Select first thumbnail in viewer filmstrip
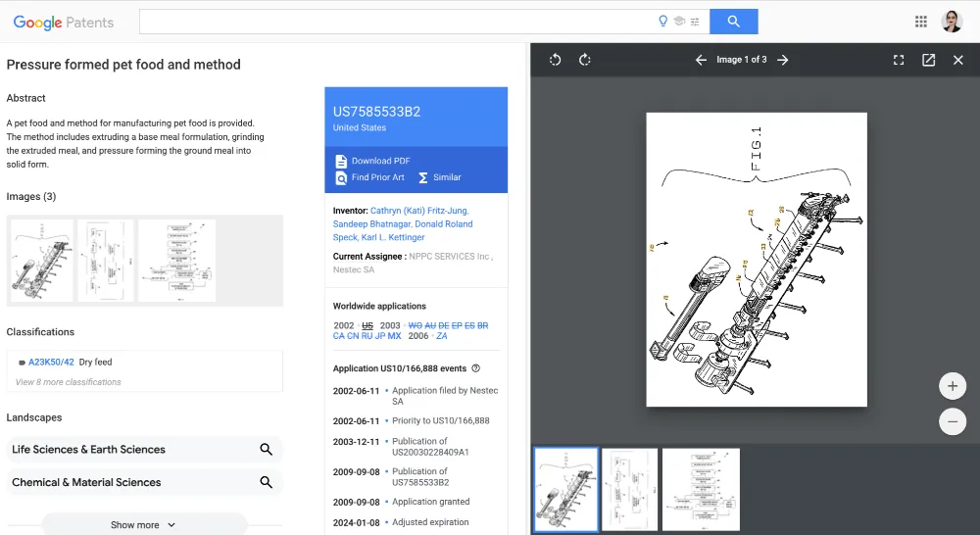The image size is (980, 535). point(566,489)
